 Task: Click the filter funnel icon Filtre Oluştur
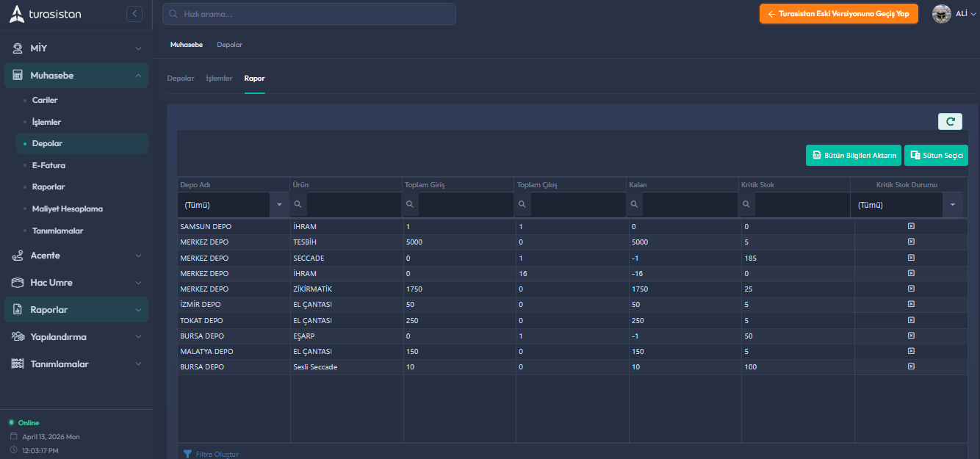coord(187,454)
